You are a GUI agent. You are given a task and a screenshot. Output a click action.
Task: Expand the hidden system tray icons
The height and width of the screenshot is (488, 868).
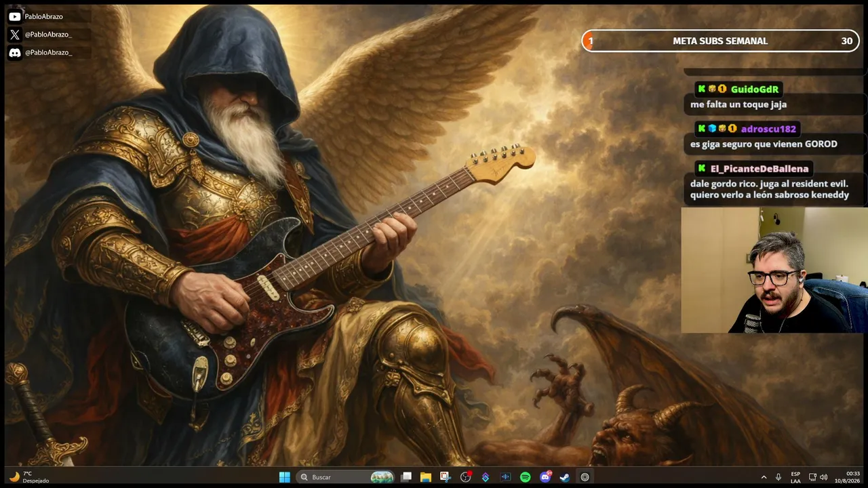tap(764, 477)
